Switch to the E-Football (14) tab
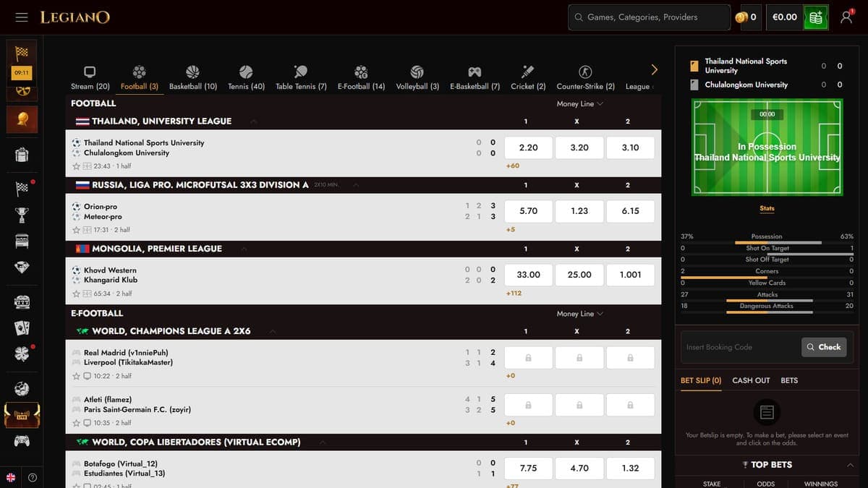The image size is (868, 488). pos(361,77)
